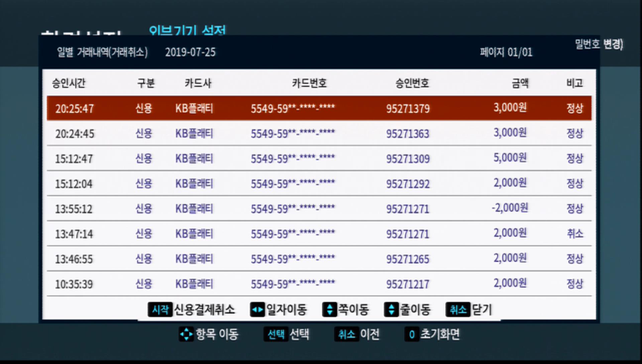Click the 구분 column header
642x364 pixels.
(146, 83)
